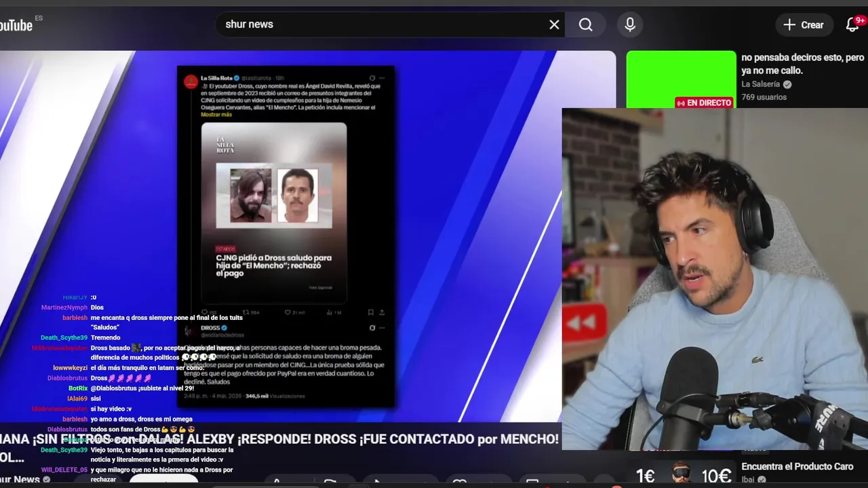Viewport: 868px width, 488px height.
Task: Open the green La Salsería live thumbnail
Action: 681,79
